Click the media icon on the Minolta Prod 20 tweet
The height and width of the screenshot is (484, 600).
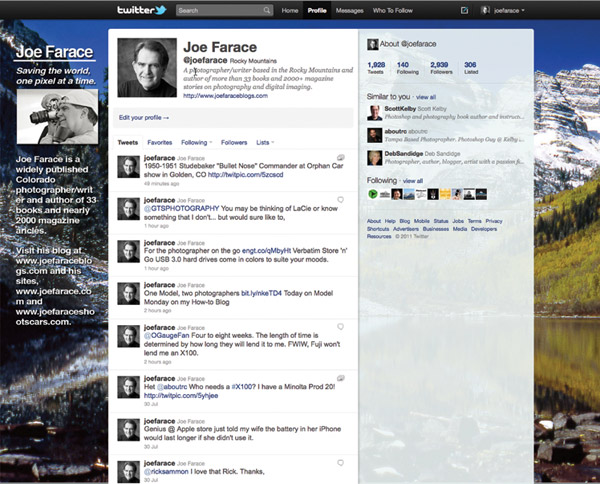341,378
